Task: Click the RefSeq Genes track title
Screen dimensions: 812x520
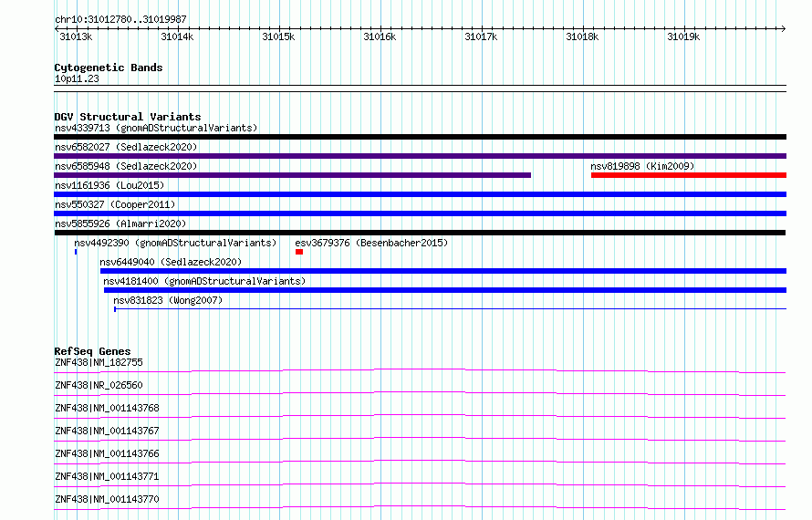Action: [92, 351]
